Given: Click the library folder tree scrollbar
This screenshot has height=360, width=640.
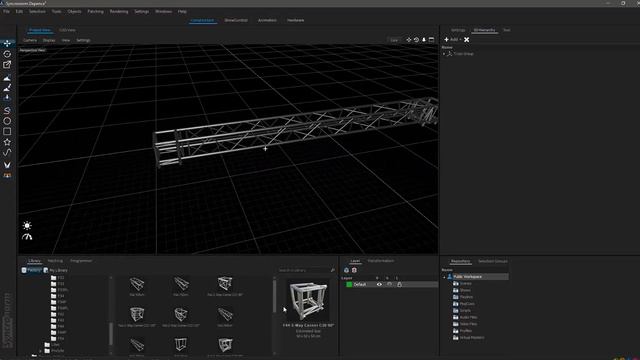Looking at the screenshot, I should coord(111,333).
